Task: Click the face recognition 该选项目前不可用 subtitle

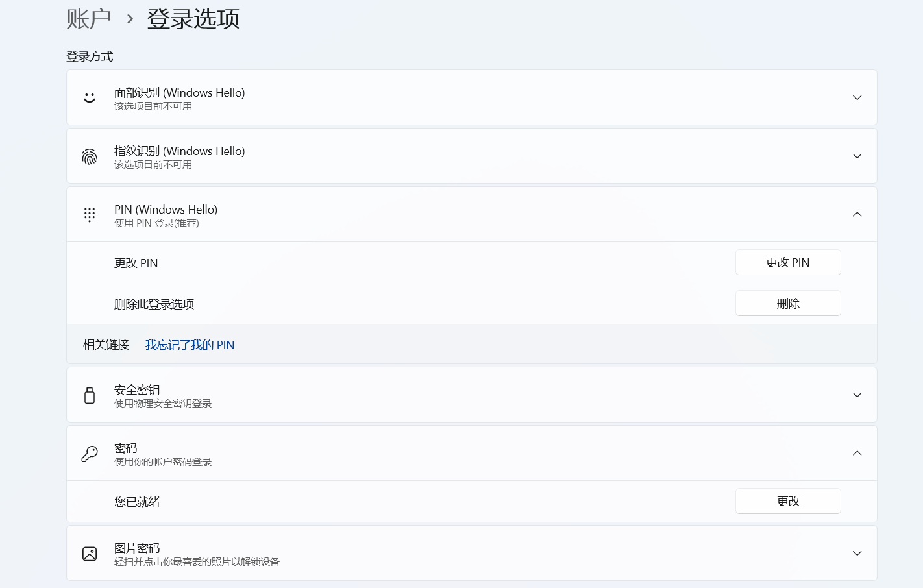Action: click(153, 106)
